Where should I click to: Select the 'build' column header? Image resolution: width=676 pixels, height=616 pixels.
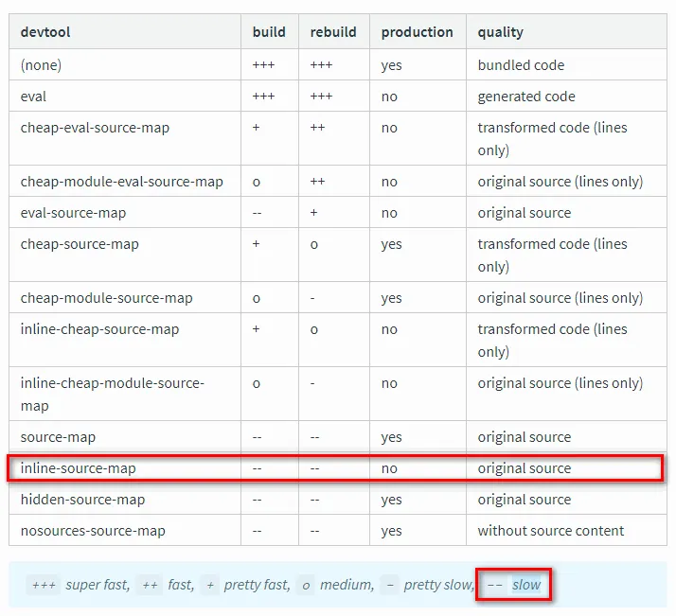tap(269, 32)
